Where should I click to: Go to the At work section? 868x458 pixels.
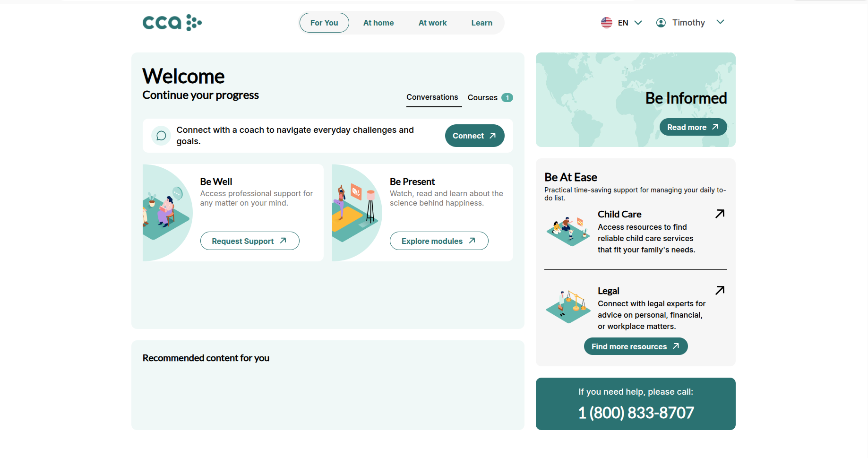tap(432, 23)
